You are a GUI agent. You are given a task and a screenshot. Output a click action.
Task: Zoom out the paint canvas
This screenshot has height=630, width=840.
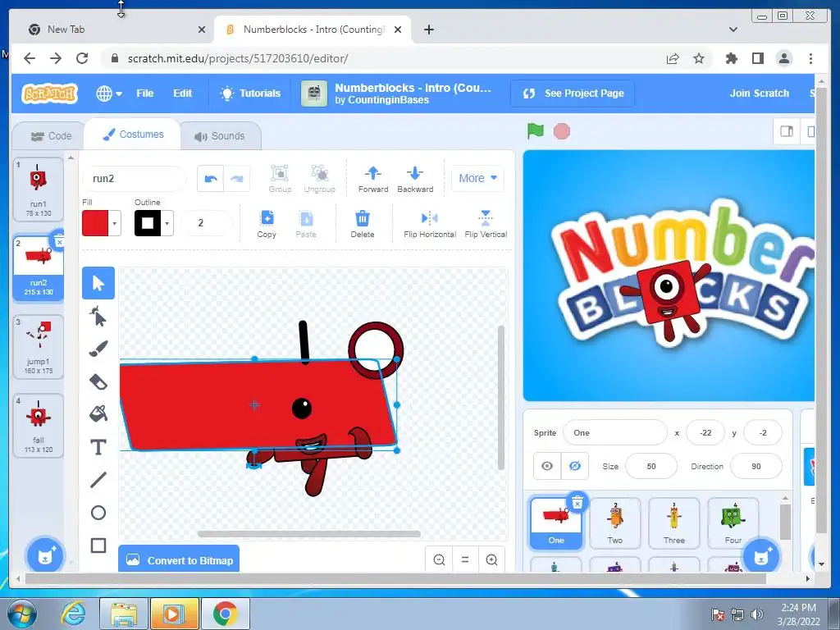[440, 559]
